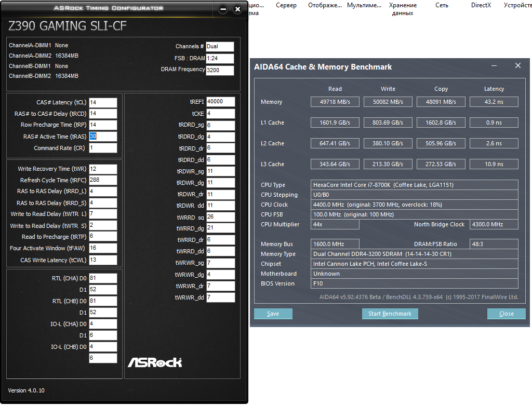Viewport: 532px width, 407px height.
Task: Close the ASRock Timing Configurator window
Action: click(x=238, y=9)
